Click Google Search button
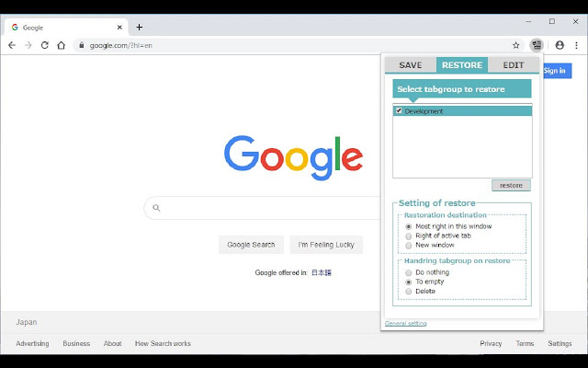 pyautogui.click(x=251, y=245)
